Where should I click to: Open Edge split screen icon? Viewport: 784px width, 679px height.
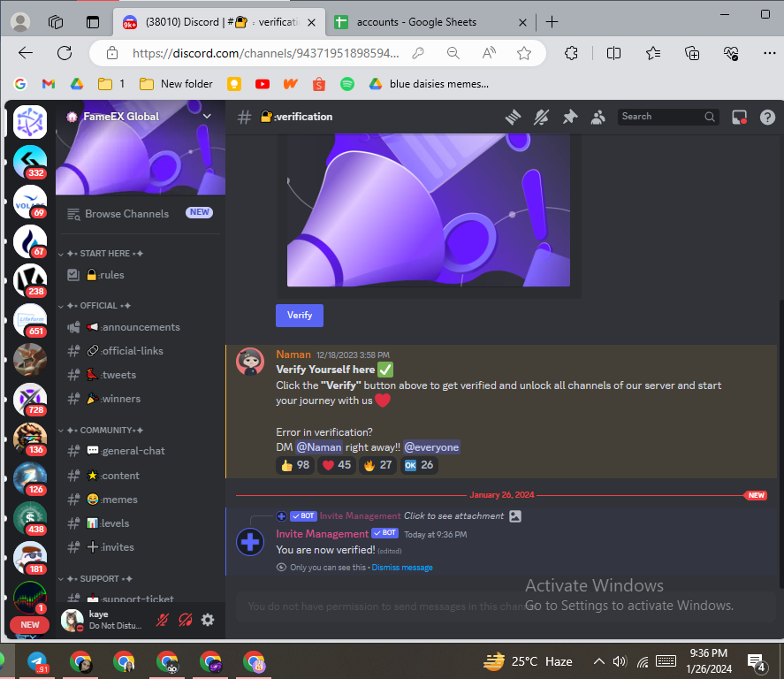point(613,53)
